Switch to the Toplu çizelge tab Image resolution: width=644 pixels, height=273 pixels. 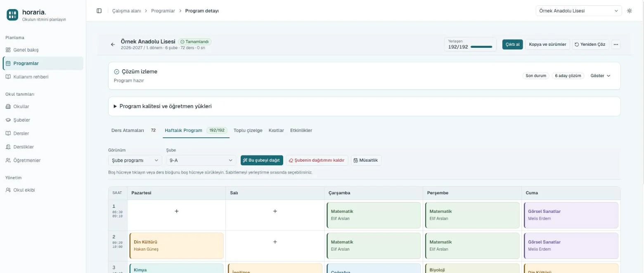click(x=248, y=130)
